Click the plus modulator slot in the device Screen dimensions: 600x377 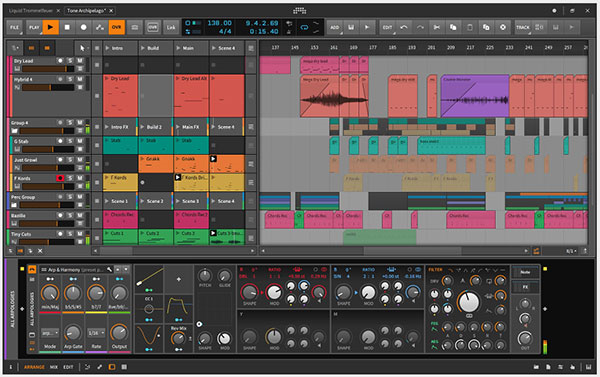coord(179,279)
